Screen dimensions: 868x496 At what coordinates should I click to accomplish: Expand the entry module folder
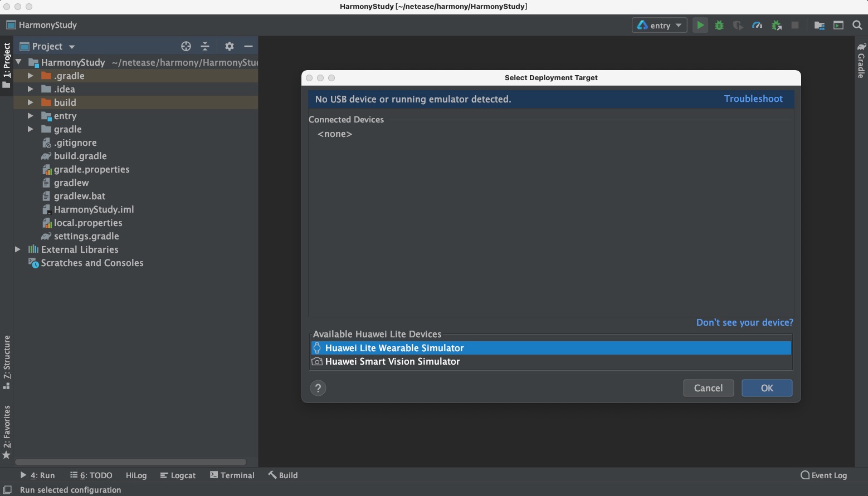tap(31, 116)
